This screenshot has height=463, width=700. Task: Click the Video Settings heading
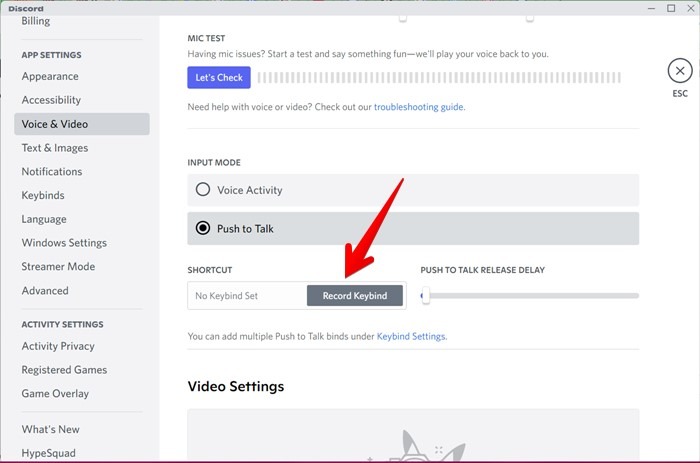pos(236,386)
